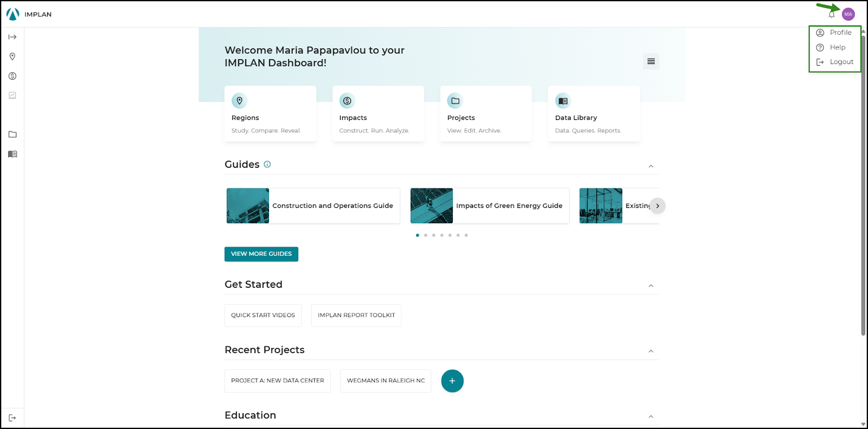Viewport: 868px width, 429px height.
Task: Select the Projects card
Action: [486, 113]
